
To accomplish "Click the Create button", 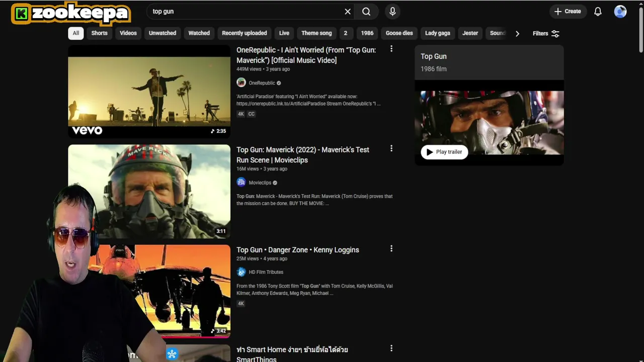I will [x=568, y=12].
